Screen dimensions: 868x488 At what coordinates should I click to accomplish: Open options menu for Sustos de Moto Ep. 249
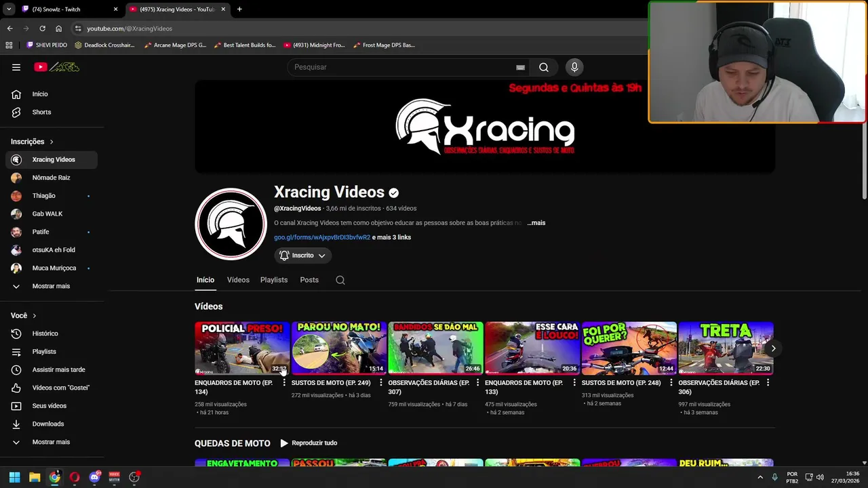(x=381, y=383)
